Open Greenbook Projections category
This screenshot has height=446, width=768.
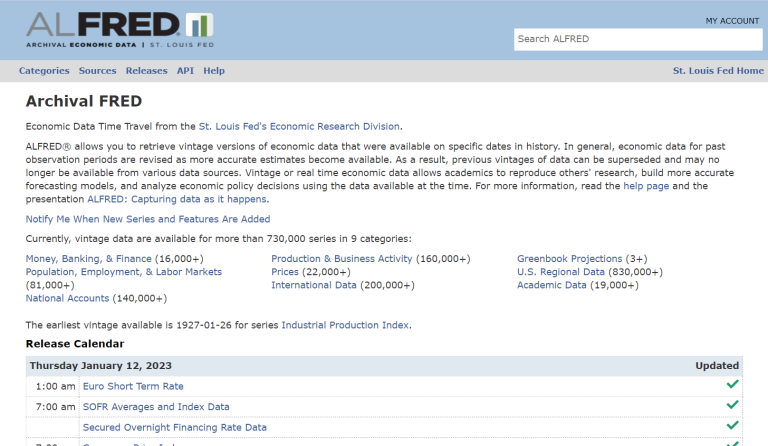[569, 259]
